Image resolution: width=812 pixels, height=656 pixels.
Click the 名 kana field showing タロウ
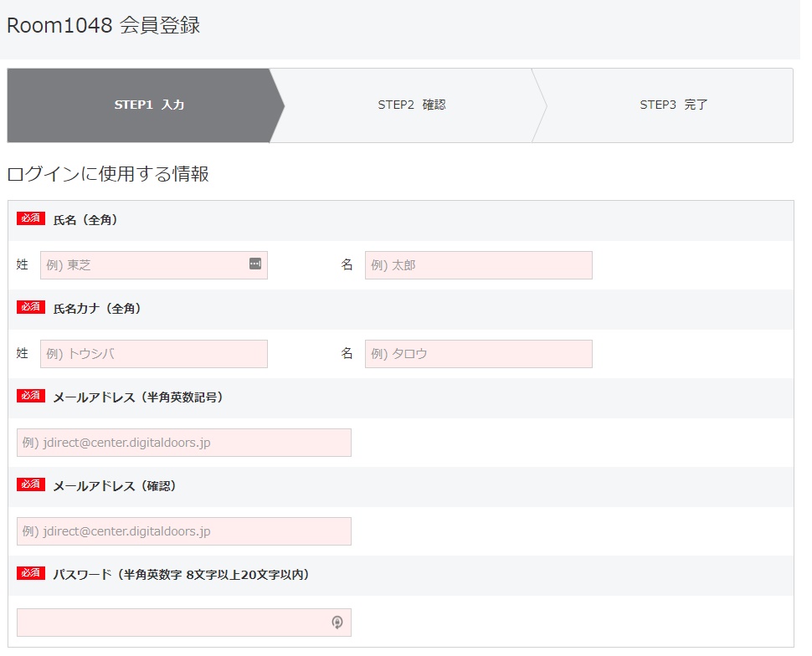pyautogui.click(x=479, y=354)
